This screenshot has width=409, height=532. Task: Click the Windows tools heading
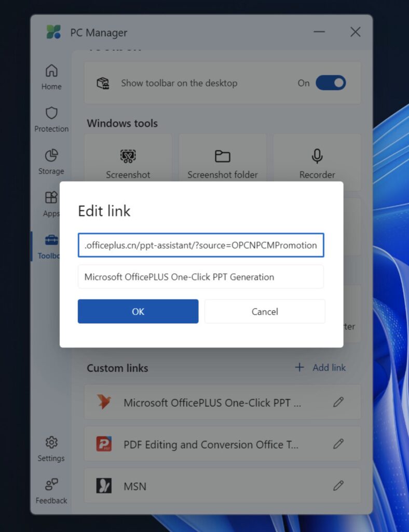pos(122,123)
